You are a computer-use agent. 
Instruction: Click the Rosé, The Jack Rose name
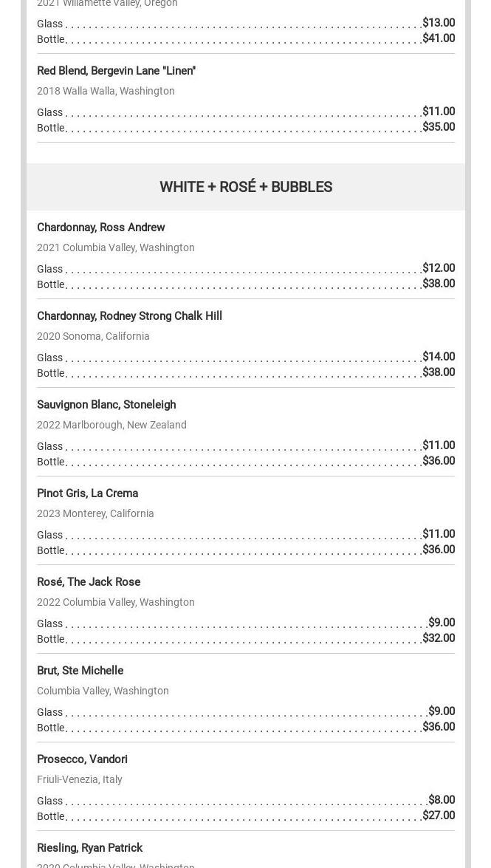tap(89, 582)
